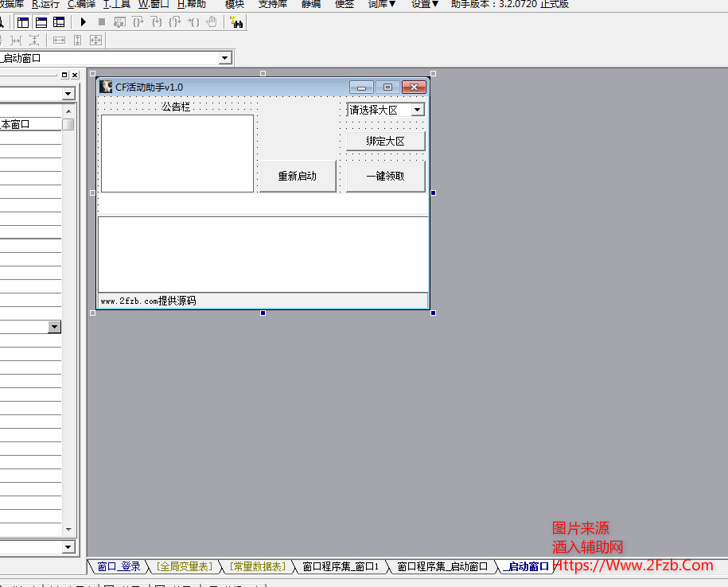The width and height of the screenshot is (728, 587).
Task: Toggle the third panel layout icon
Action: tap(59, 22)
